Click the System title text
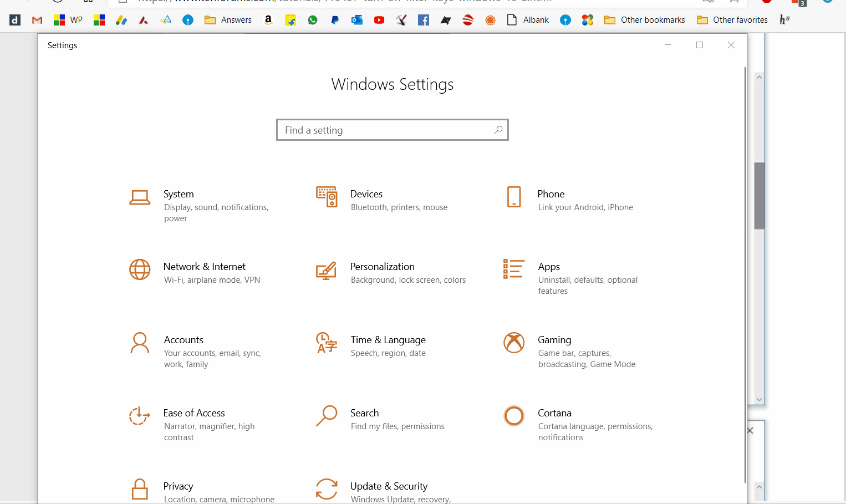Viewport: 846px width, 504px height. 179,194
